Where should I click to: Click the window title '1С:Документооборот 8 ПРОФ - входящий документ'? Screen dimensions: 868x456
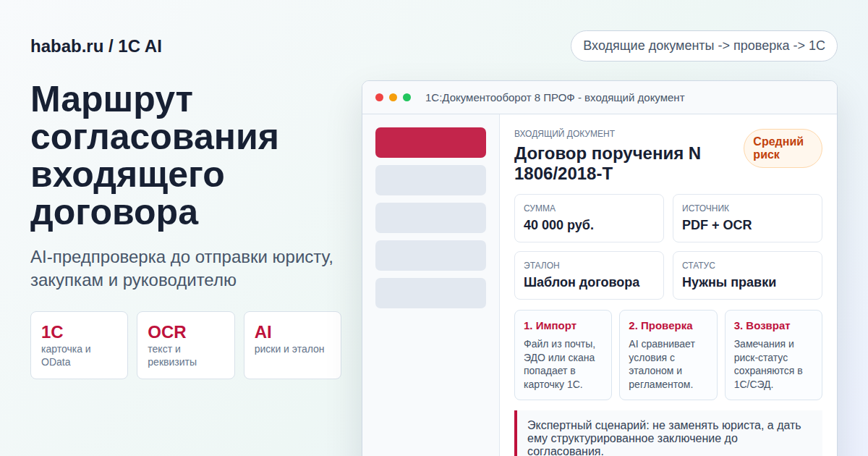tap(555, 98)
